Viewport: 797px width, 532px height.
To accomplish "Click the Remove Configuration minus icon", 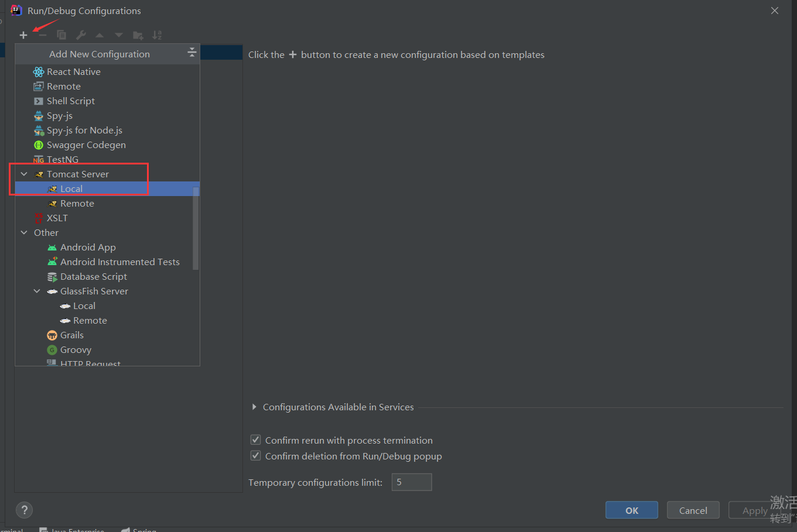I will click(x=42, y=35).
